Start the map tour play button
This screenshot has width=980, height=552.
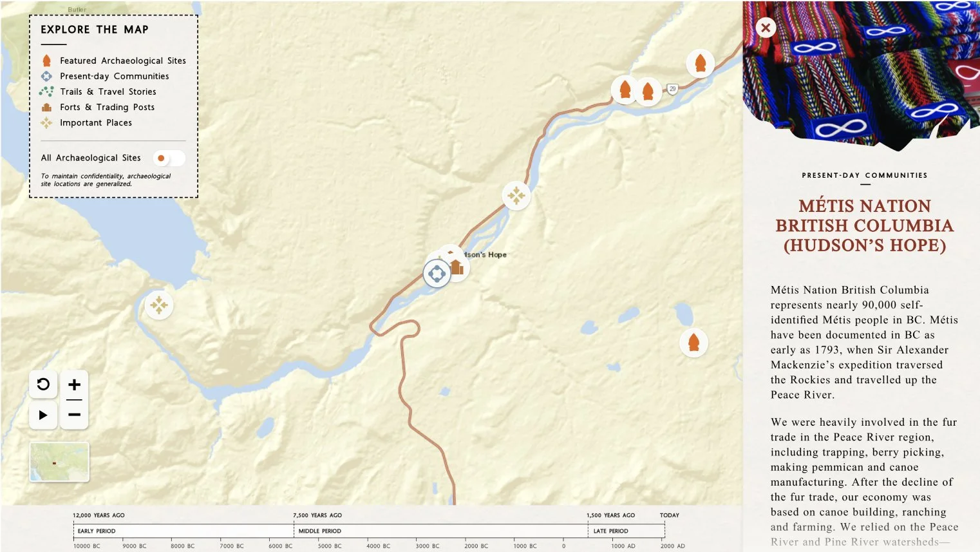[43, 414]
